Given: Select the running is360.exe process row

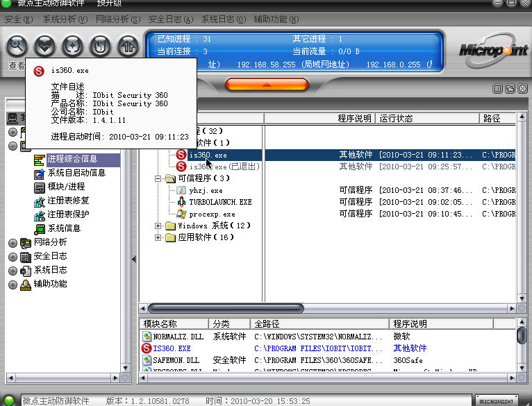Looking at the screenshot, I should click(x=327, y=155).
